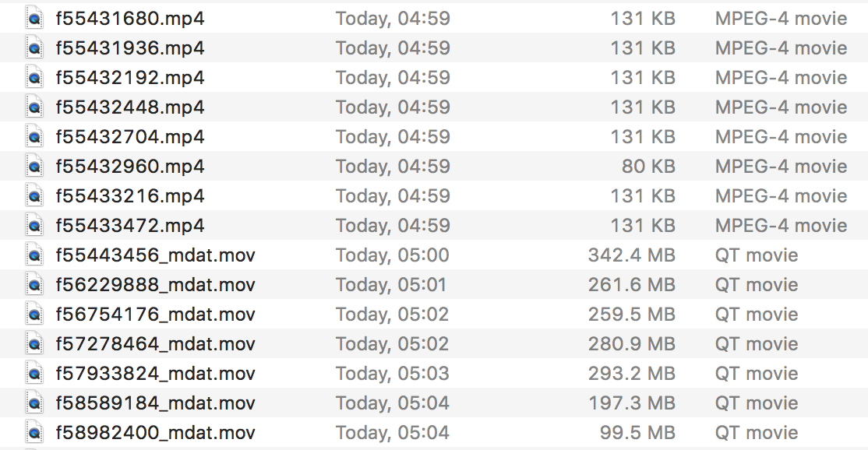Click the file icon for f55432192.mp4
The width and height of the screenshot is (868, 450).
point(34,77)
